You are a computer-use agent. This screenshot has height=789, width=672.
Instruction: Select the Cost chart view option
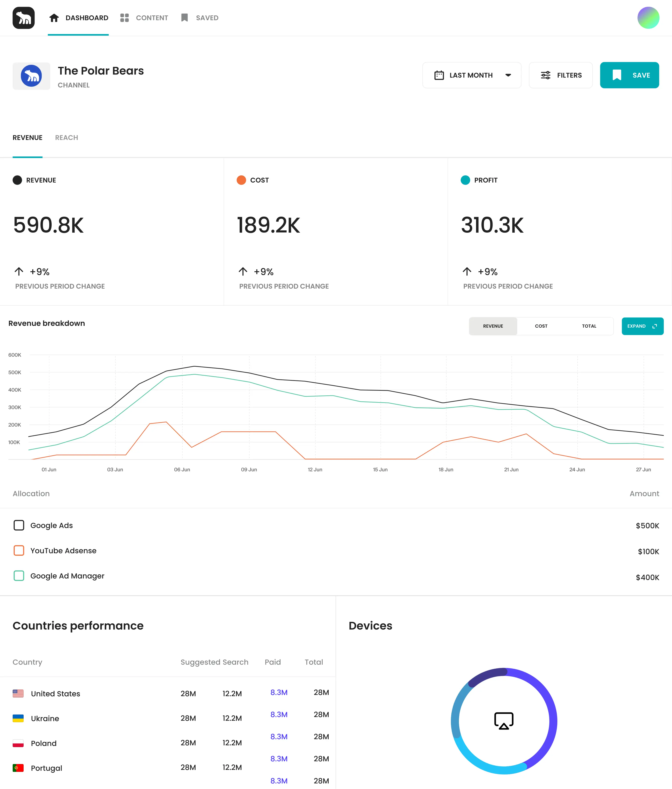coord(541,326)
